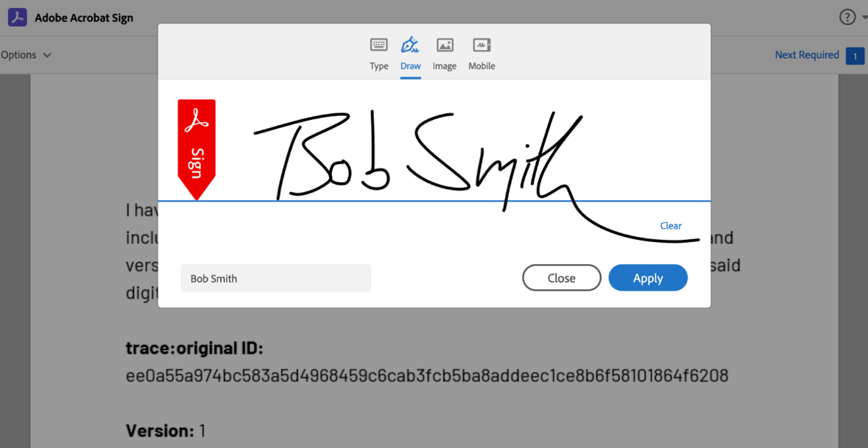The height and width of the screenshot is (448, 868).
Task: Choose the picture icon for Image signature
Action: (x=445, y=46)
